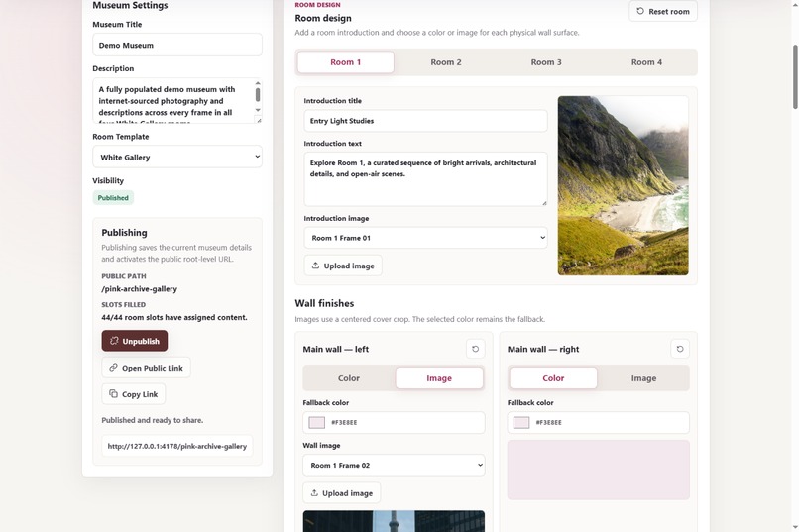
Task: Click the description scroll down arrow
Action: [258, 110]
